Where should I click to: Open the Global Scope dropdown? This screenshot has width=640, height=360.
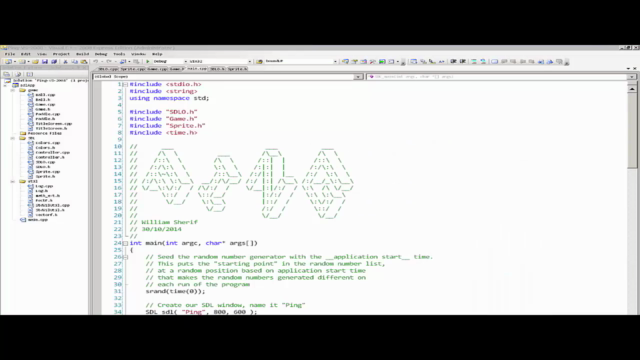358,77
